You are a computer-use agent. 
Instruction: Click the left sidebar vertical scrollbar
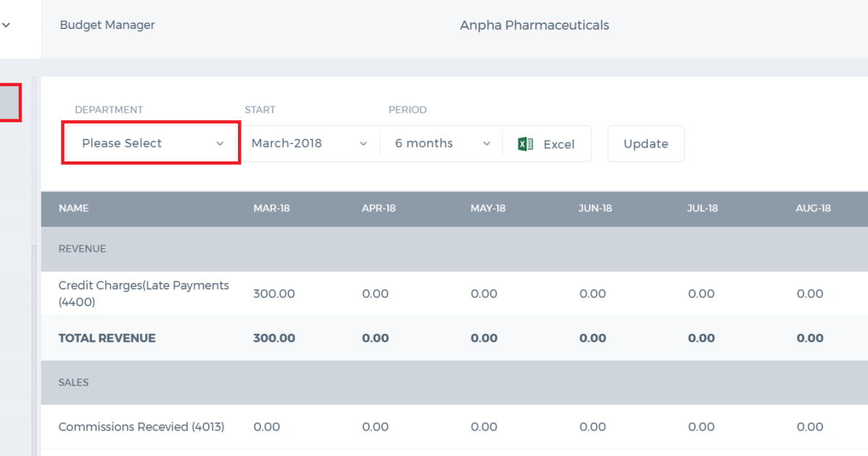(x=33, y=350)
